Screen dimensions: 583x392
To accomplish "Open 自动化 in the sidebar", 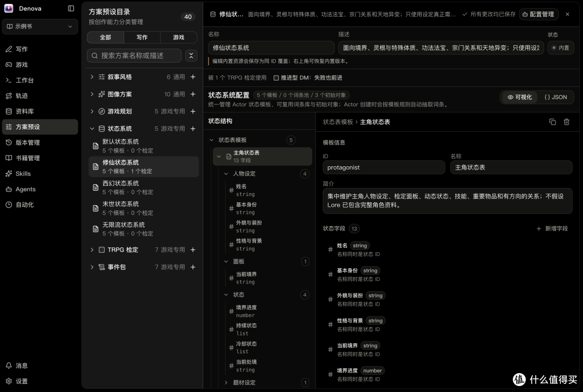I will 40,205.
